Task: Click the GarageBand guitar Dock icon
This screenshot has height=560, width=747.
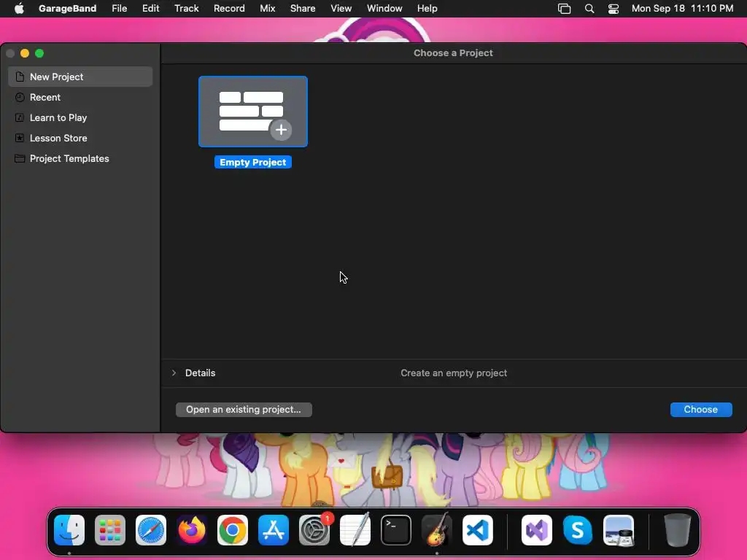Action: click(x=437, y=529)
